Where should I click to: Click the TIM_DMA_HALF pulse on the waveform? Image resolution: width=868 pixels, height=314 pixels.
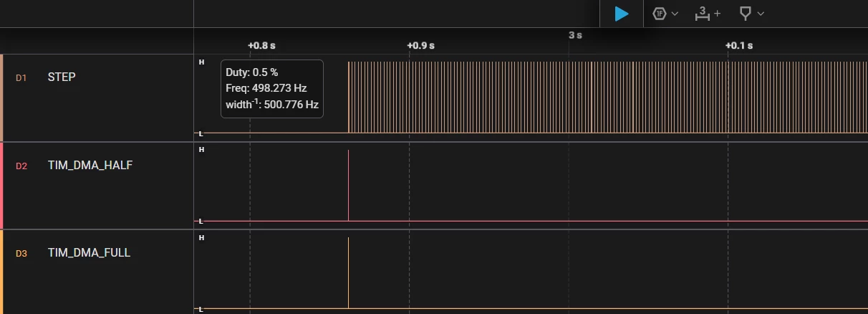tap(348, 185)
